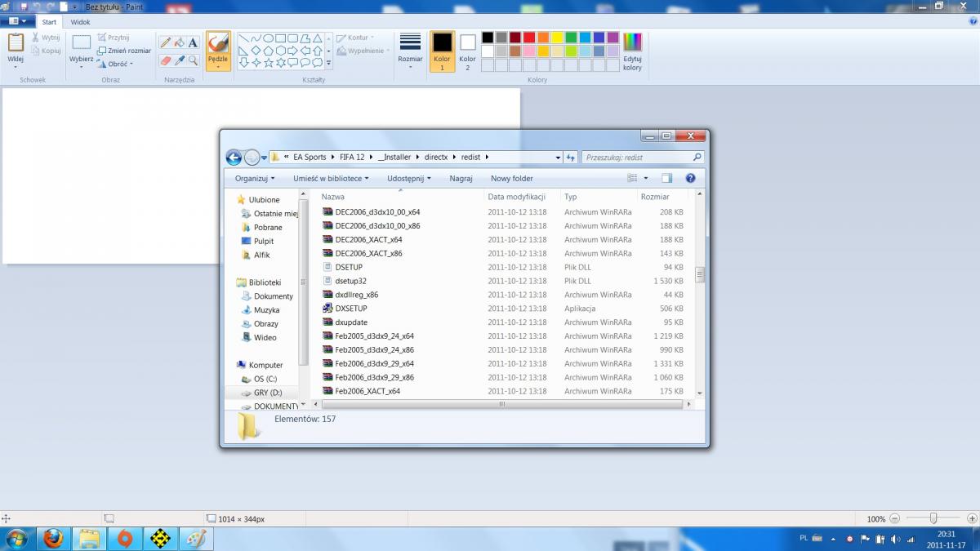The image size is (980, 551).
Task: Select the Color picker eyedropper tool
Action: (180, 60)
